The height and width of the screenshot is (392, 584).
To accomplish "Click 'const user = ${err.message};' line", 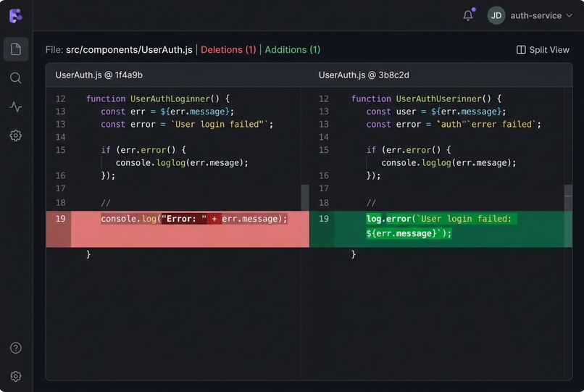I will coord(436,112).
